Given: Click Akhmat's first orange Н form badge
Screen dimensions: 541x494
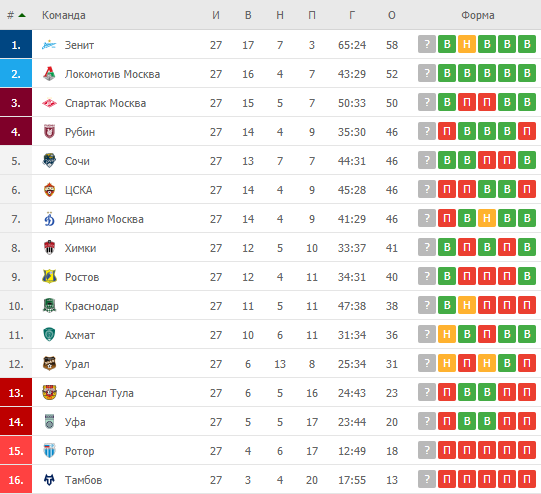Looking at the screenshot, I should coord(447,334).
